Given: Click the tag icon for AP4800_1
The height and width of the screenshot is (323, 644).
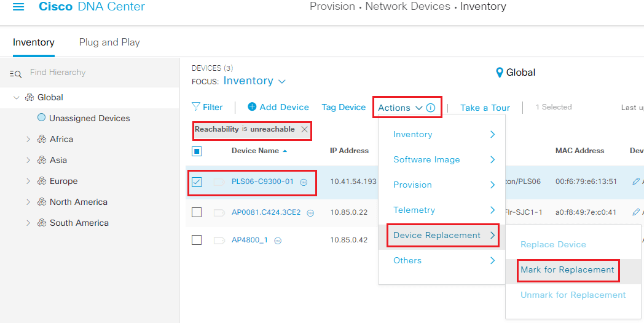Looking at the screenshot, I should [x=219, y=241].
